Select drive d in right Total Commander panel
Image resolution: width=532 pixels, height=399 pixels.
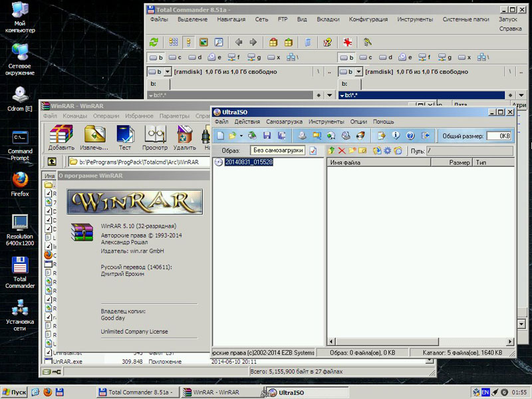[x=386, y=57]
